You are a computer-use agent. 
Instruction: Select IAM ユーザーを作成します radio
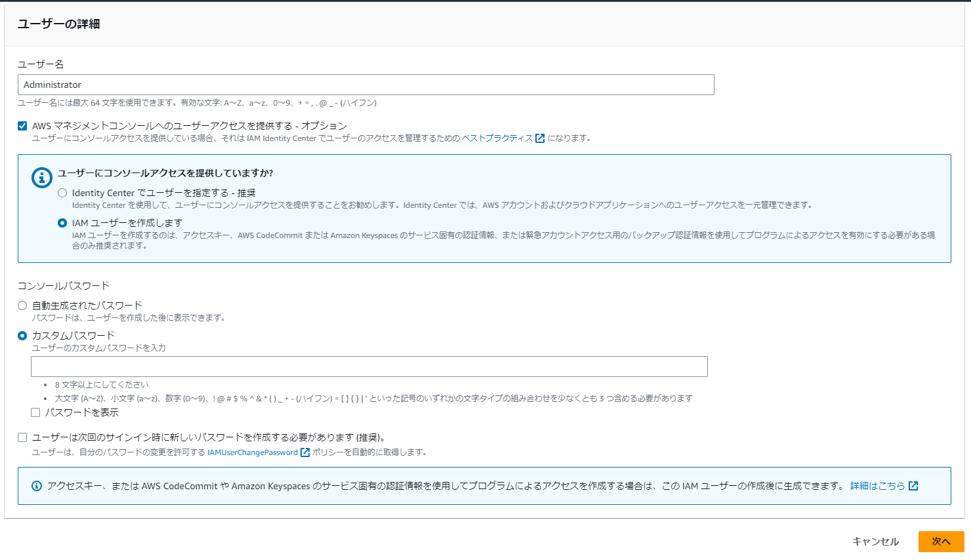[x=62, y=223]
